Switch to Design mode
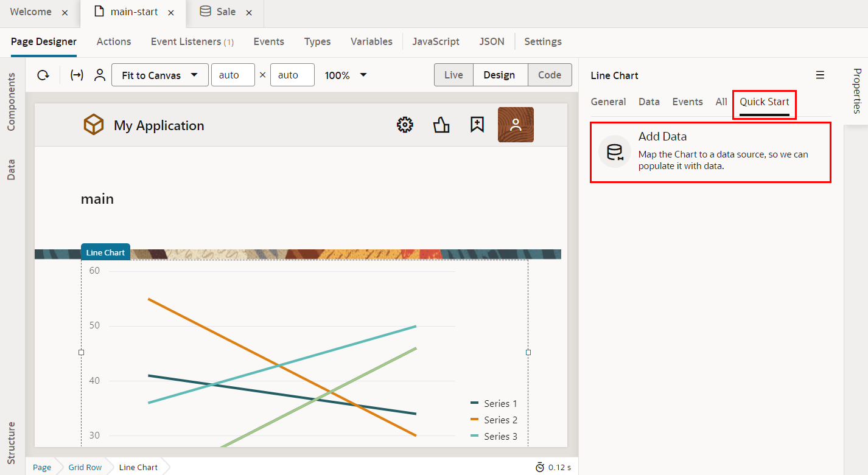The width and height of the screenshot is (868, 475). [499, 75]
